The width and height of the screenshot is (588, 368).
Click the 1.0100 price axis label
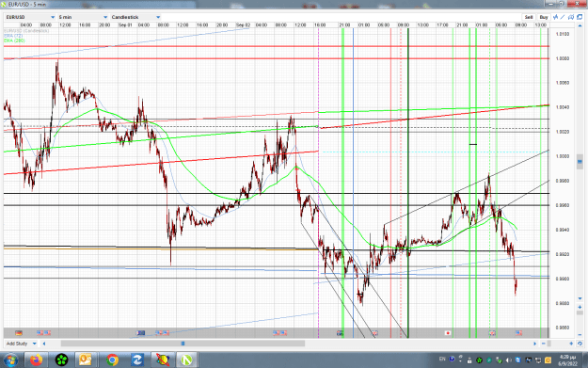coord(563,34)
